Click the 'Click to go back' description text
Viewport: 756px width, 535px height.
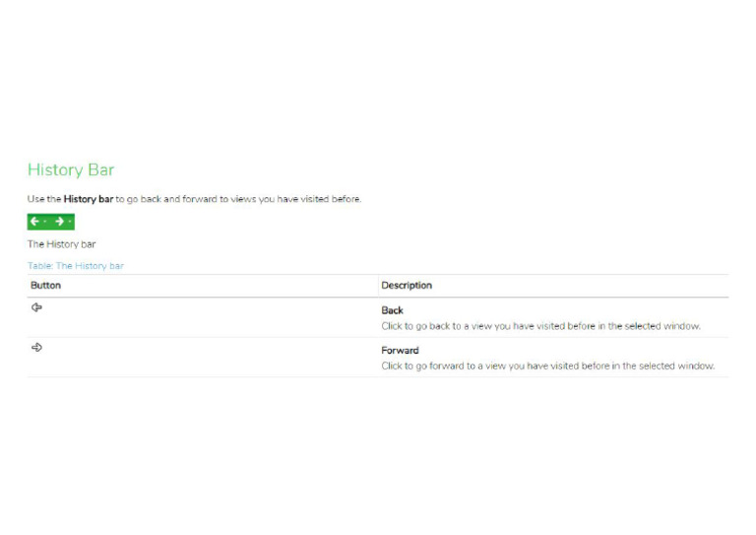coord(540,326)
